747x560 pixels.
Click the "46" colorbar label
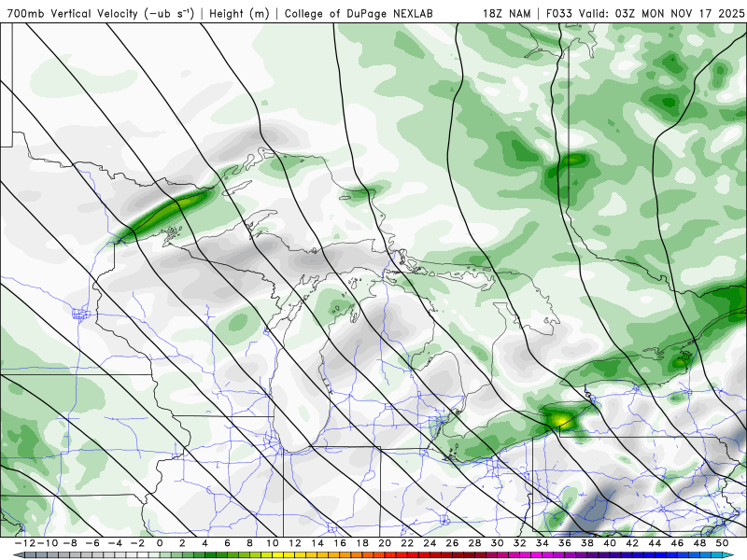[x=678, y=543]
